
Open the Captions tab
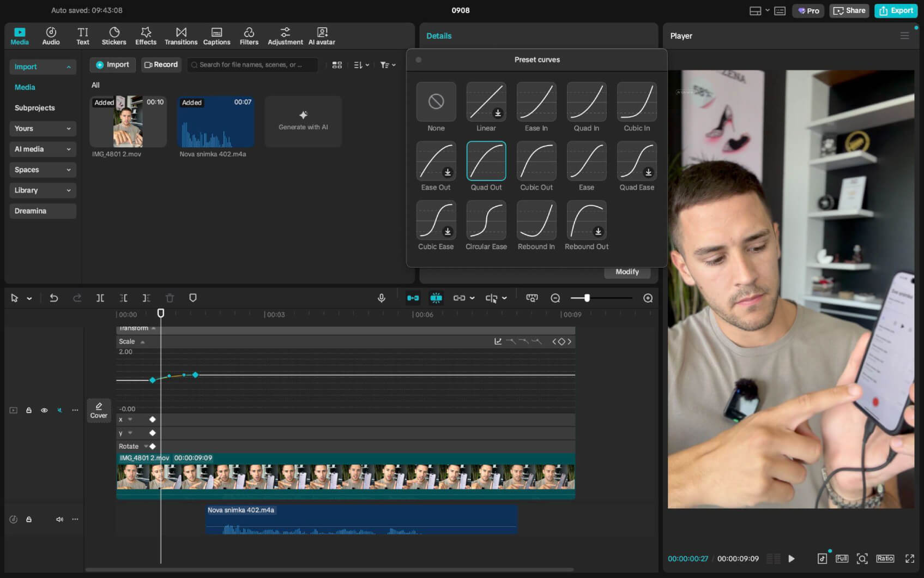click(x=216, y=36)
